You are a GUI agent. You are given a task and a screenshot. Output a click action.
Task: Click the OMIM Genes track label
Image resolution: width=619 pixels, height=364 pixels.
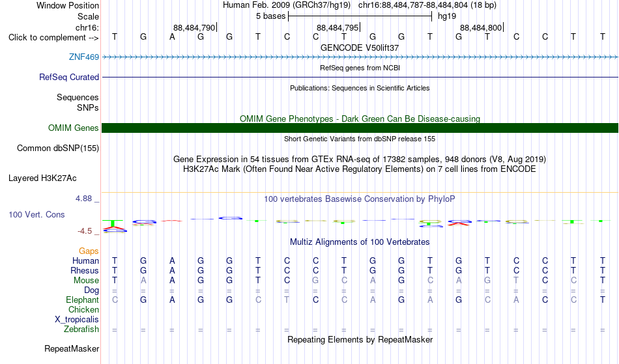tap(74, 128)
